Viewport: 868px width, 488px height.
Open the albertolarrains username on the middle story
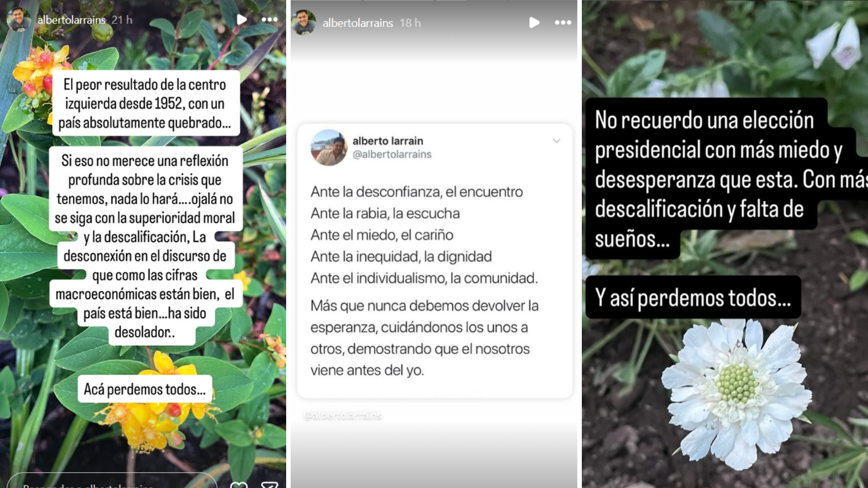[x=358, y=23]
